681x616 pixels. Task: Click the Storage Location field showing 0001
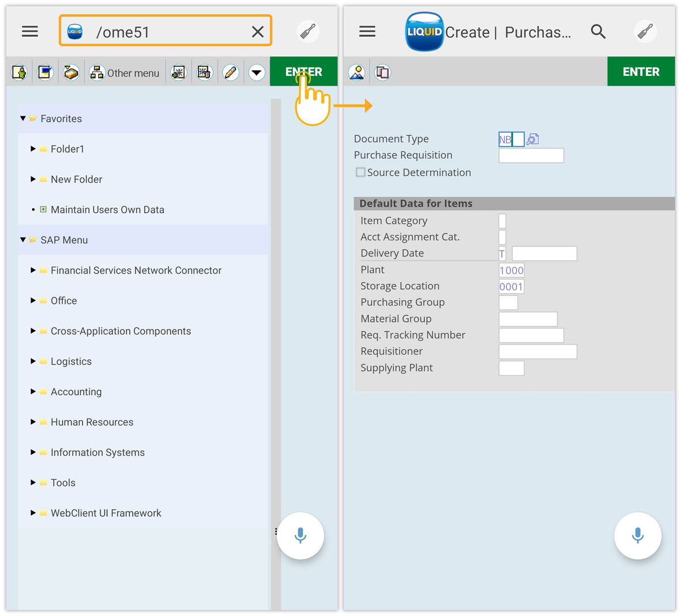[511, 286]
